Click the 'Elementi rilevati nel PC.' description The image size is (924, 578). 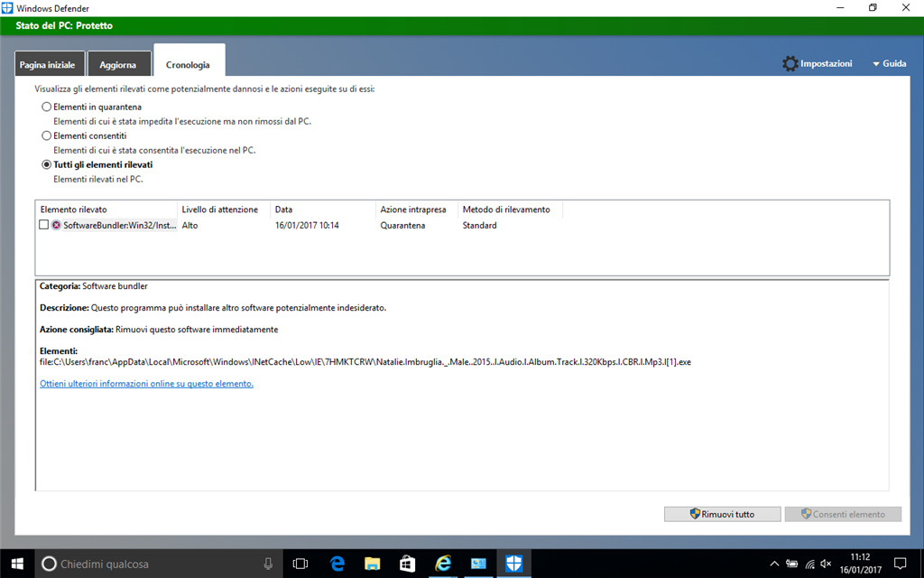[98, 180]
